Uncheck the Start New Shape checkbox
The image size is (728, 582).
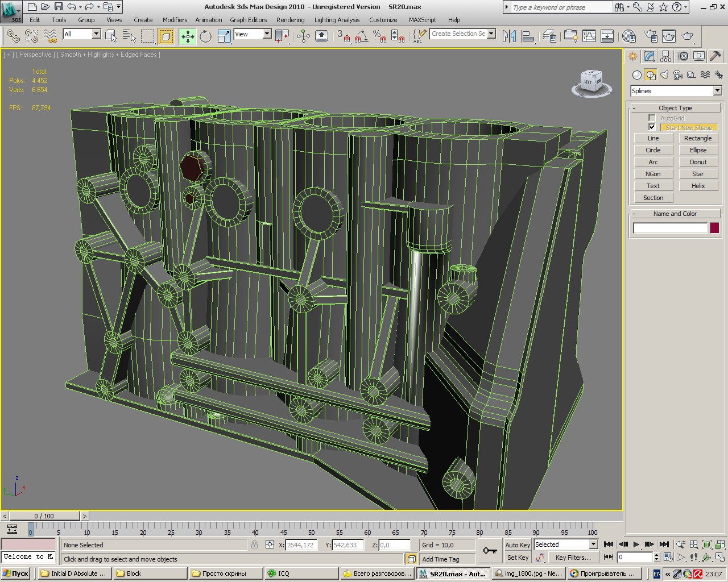tap(652, 127)
